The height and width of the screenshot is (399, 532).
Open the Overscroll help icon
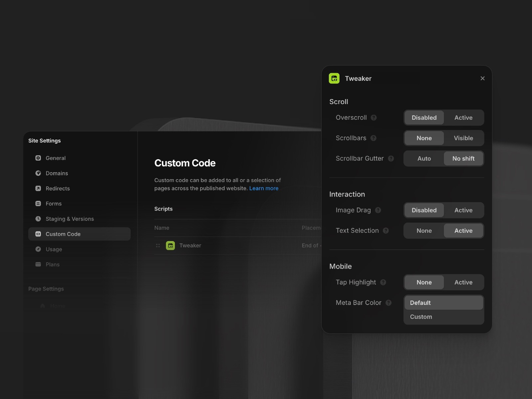(374, 117)
